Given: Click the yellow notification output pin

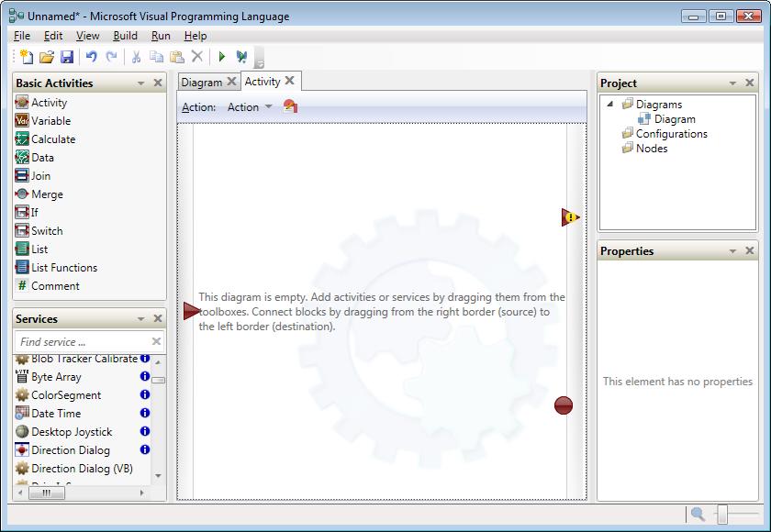Looking at the screenshot, I should [x=570, y=217].
